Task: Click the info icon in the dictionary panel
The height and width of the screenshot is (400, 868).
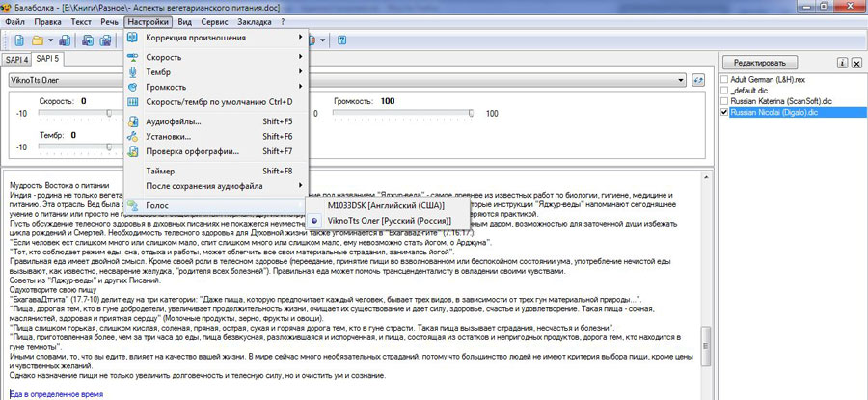Action: [842, 62]
